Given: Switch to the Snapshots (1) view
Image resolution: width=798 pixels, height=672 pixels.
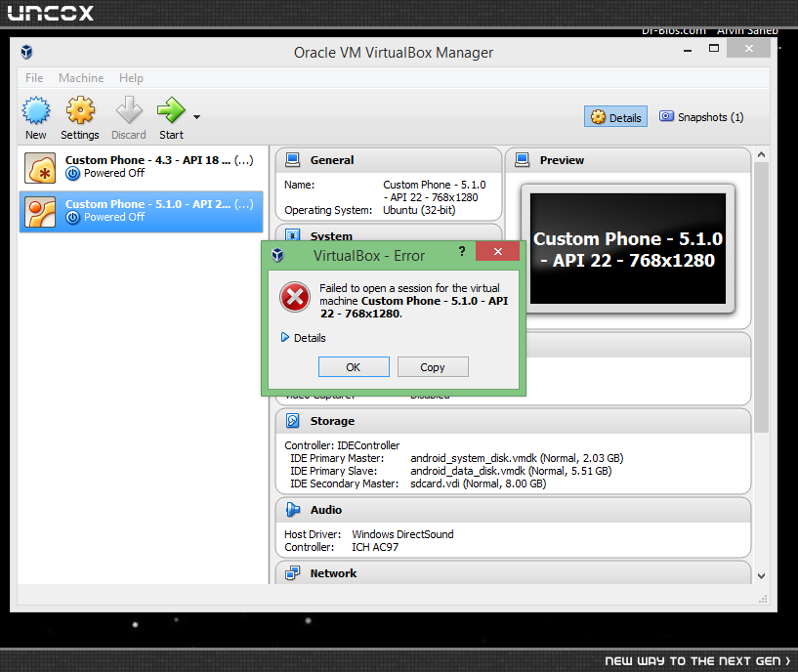Looking at the screenshot, I should 701,117.
